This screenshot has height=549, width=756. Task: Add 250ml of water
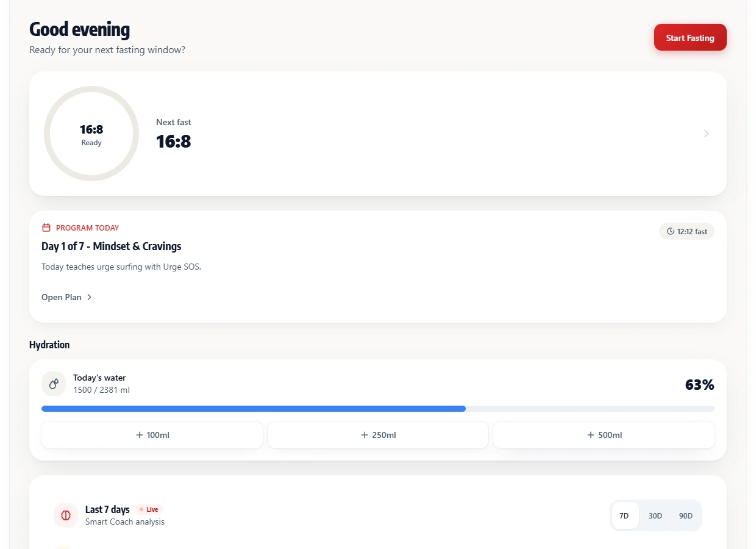click(378, 435)
